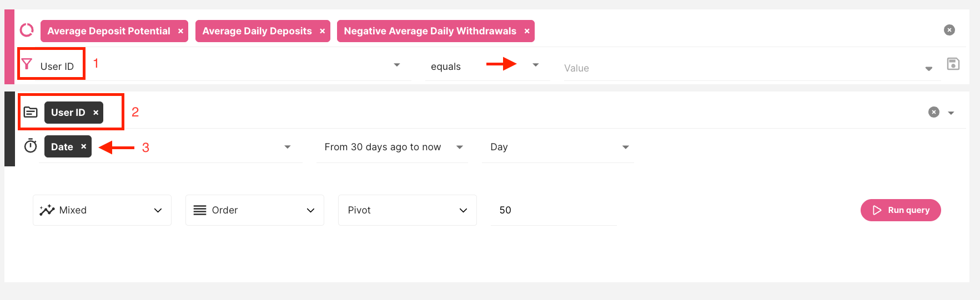This screenshot has width=980, height=300.
Task: Click the dimensions folder icon
Action: [31, 113]
